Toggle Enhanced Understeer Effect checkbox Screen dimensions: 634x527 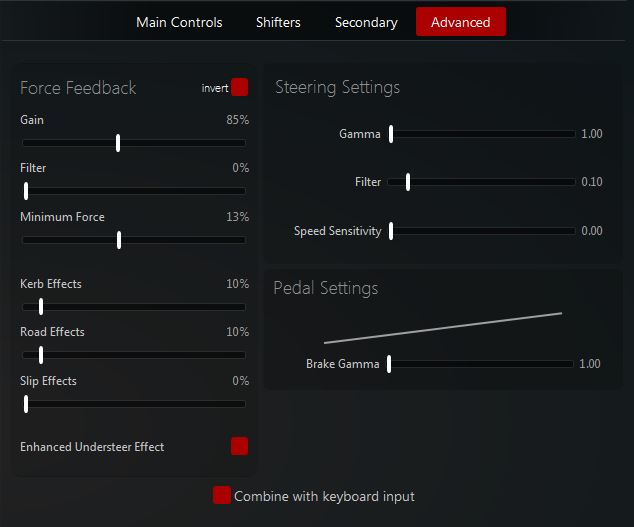[x=239, y=446]
